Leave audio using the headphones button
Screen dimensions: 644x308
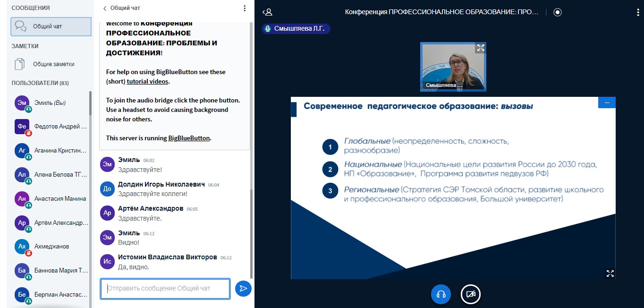441,294
